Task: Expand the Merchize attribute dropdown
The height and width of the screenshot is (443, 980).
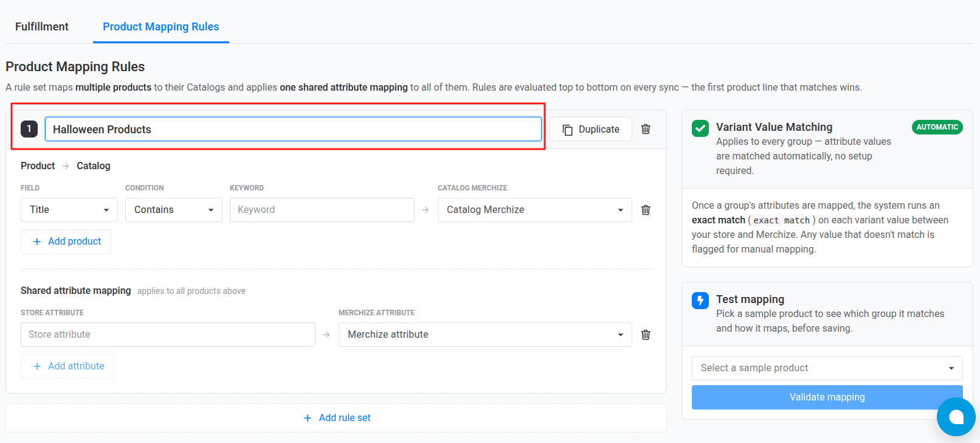Action: tap(485, 335)
